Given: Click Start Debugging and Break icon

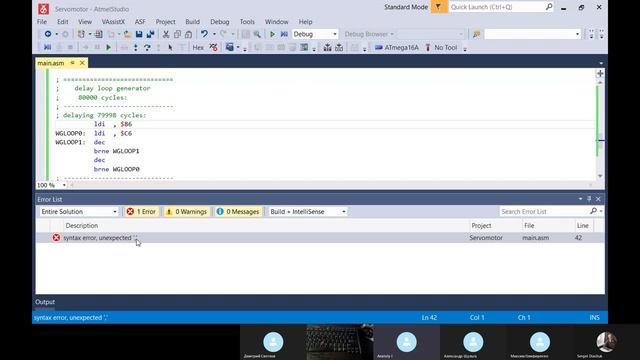Looking at the screenshot, I should pyautogui.click(x=284, y=34).
